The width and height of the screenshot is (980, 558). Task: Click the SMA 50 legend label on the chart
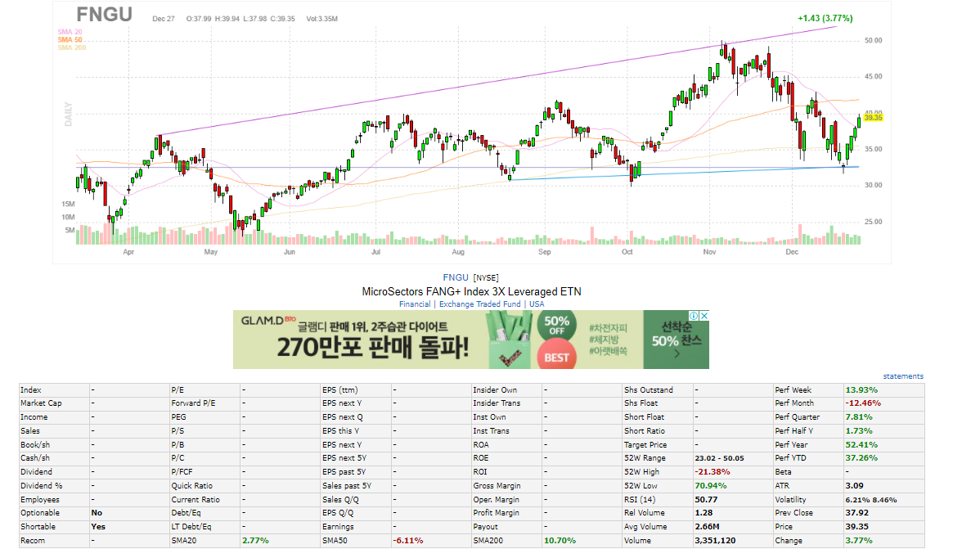(70, 40)
